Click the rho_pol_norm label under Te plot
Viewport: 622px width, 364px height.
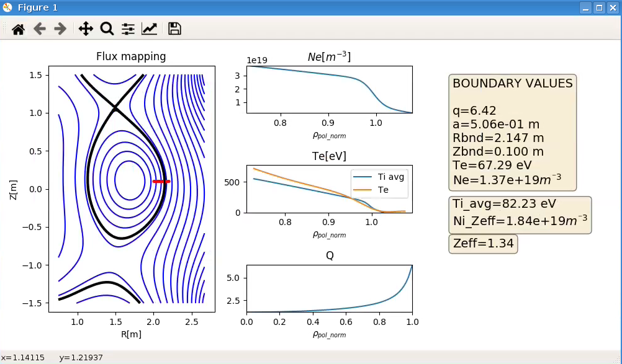tap(329, 235)
